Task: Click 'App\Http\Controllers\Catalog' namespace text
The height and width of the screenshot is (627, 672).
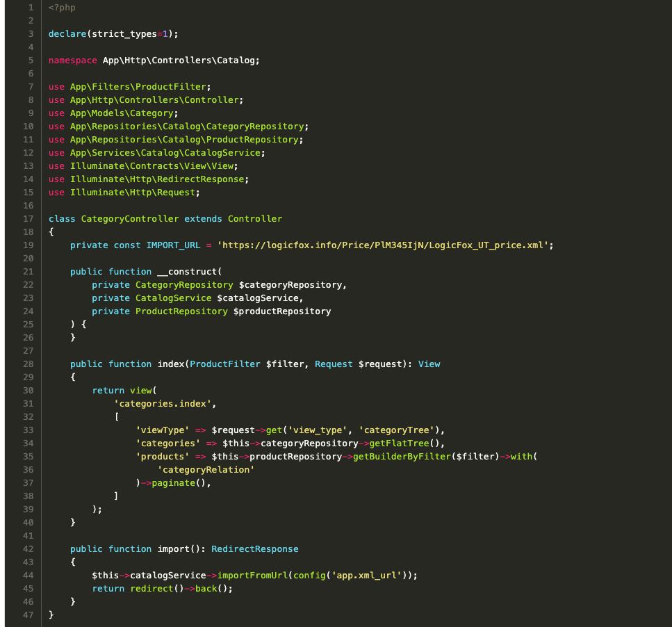Action: point(179,60)
